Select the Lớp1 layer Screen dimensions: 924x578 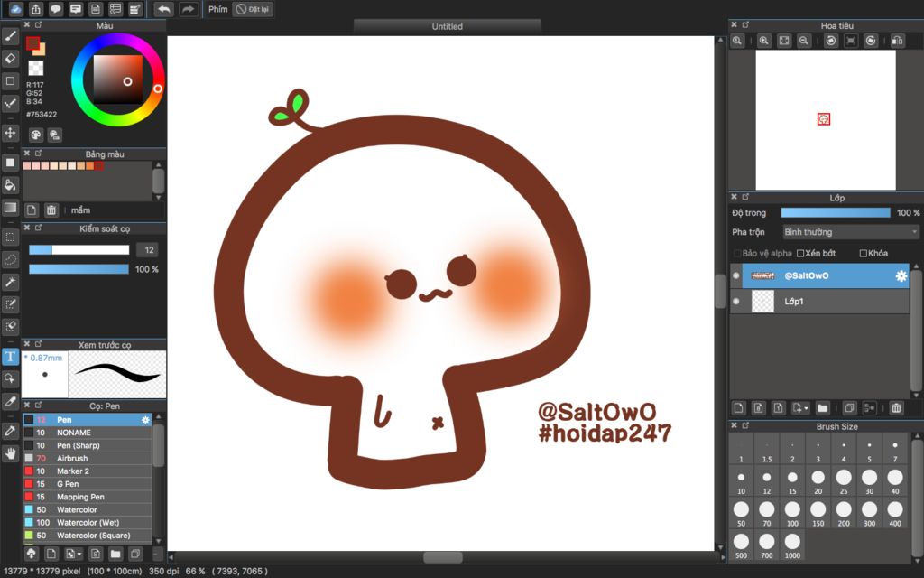click(x=825, y=302)
